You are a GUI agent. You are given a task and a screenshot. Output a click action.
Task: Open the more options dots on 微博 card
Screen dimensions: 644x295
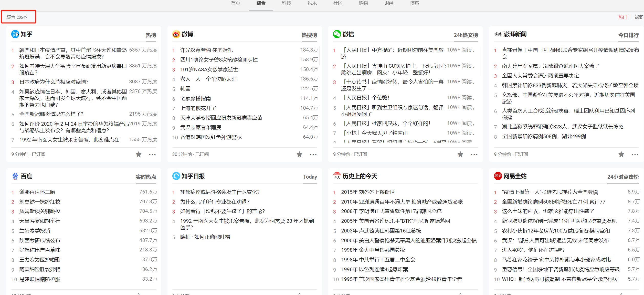tap(313, 155)
